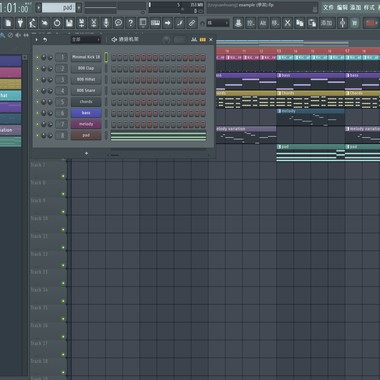Click the right arrow toolbar icon

coord(167,23)
